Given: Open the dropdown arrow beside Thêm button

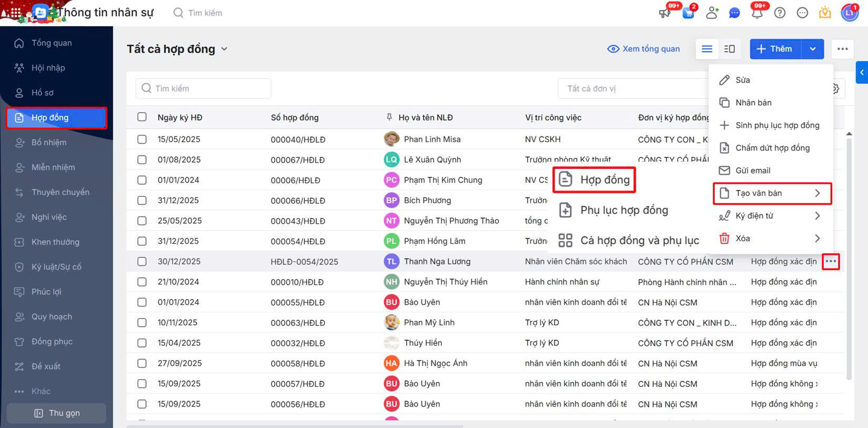Looking at the screenshot, I should click(x=813, y=49).
